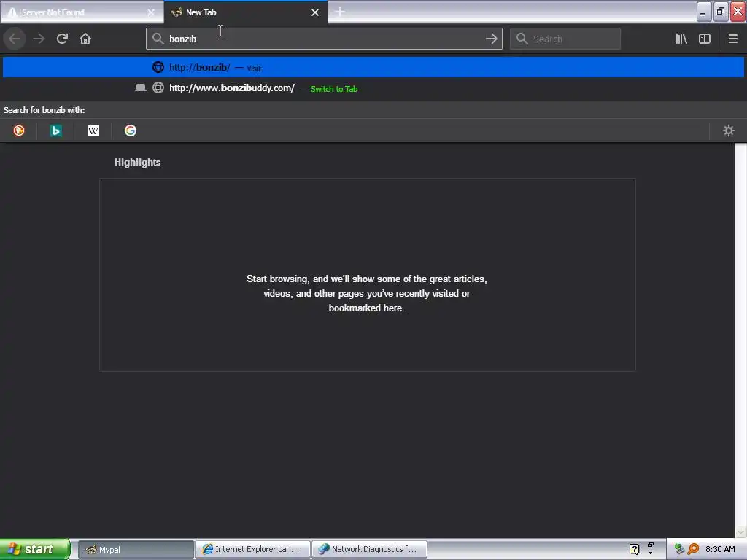Click the help tray icon
747x560 pixels.
tap(634, 549)
